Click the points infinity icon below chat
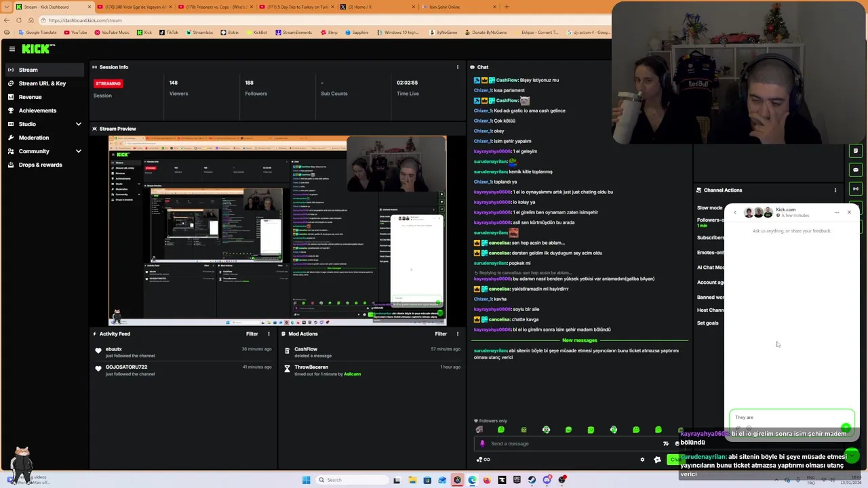 [x=484, y=460]
